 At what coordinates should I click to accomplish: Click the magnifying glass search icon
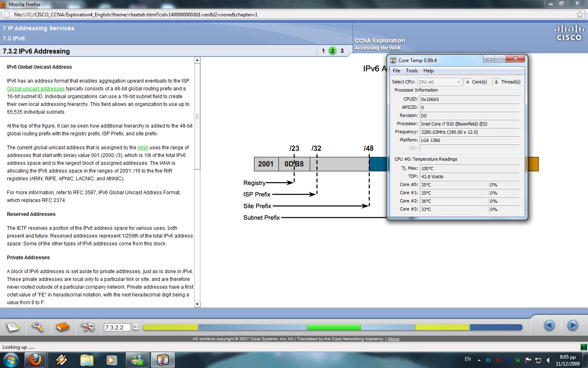coord(38,327)
